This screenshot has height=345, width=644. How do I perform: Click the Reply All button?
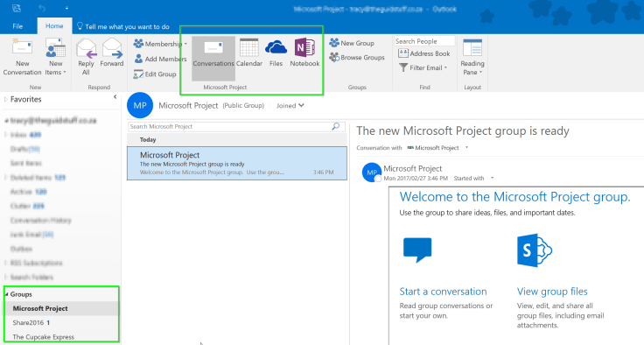tap(86, 57)
